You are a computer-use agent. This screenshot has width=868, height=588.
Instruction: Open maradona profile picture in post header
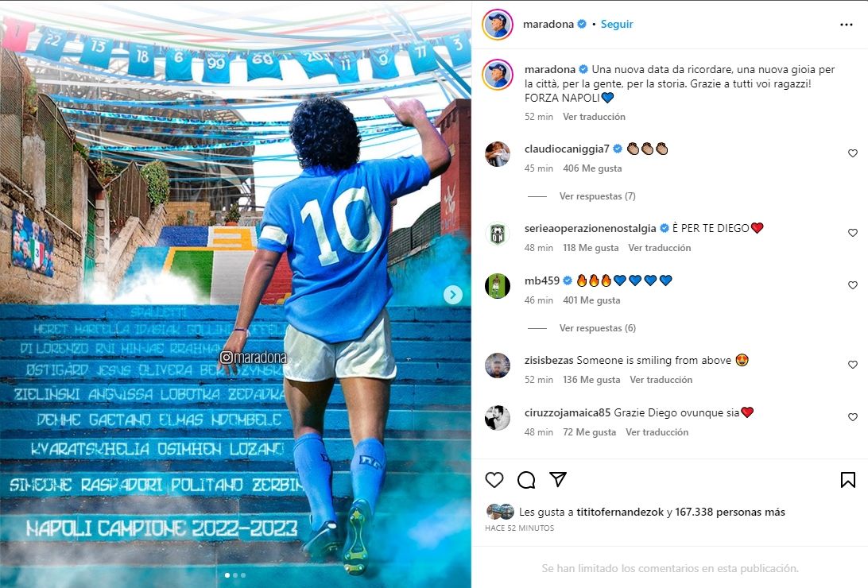497,25
